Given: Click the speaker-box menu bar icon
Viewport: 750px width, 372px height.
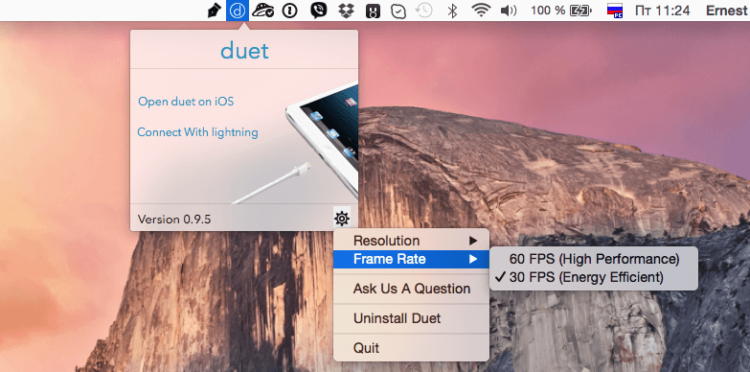Looking at the screenshot, I should (x=373, y=11).
